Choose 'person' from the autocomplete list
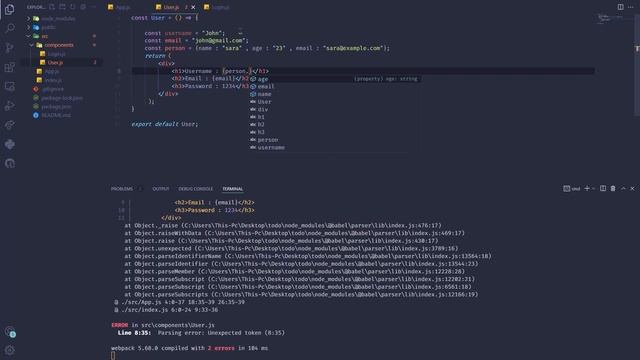 [x=335, y=140]
